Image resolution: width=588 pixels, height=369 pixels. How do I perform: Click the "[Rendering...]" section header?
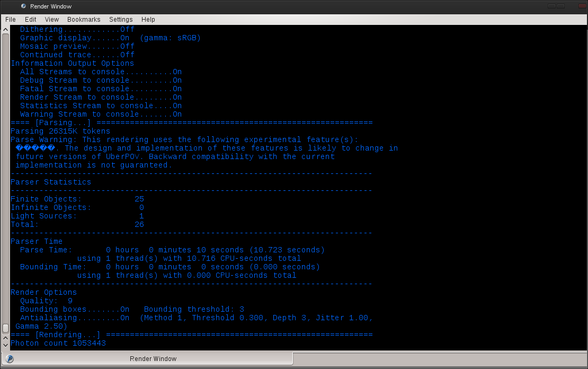(192, 335)
